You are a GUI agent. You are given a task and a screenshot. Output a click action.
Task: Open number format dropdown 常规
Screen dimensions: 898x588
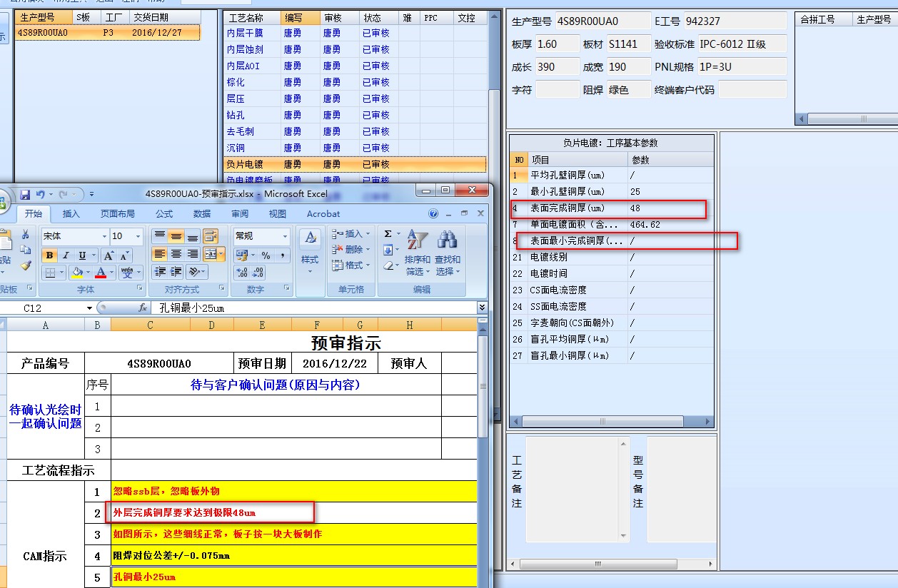285,235
